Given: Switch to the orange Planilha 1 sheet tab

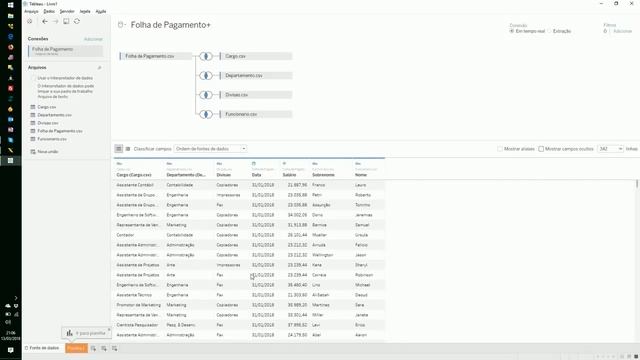Looking at the screenshot, I should tap(76, 348).
